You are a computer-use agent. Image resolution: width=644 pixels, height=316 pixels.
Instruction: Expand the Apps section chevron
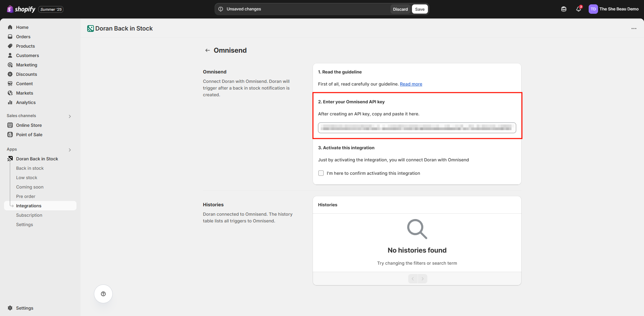click(x=70, y=150)
